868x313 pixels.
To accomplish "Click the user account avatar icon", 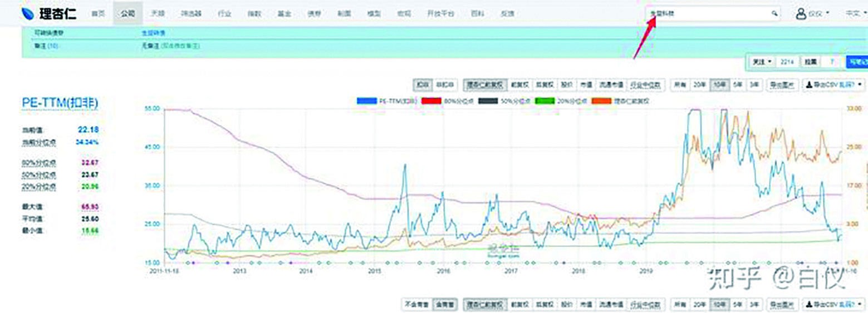I will click(x=802, y=13).
